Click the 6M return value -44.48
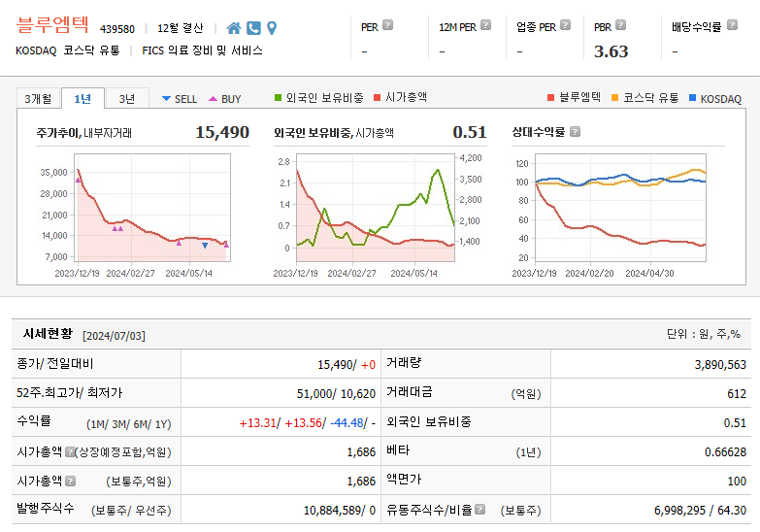This screenshot has height=532, width=760. 347,423
